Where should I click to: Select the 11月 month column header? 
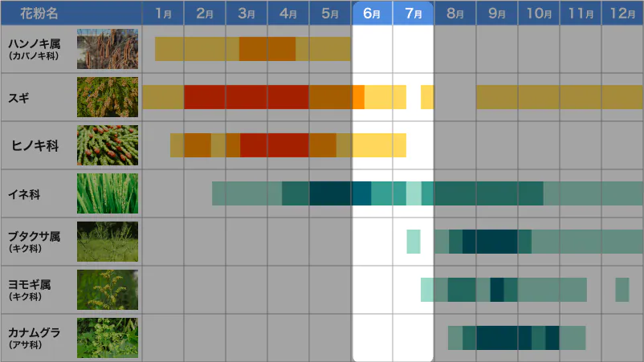click(581, 13)
